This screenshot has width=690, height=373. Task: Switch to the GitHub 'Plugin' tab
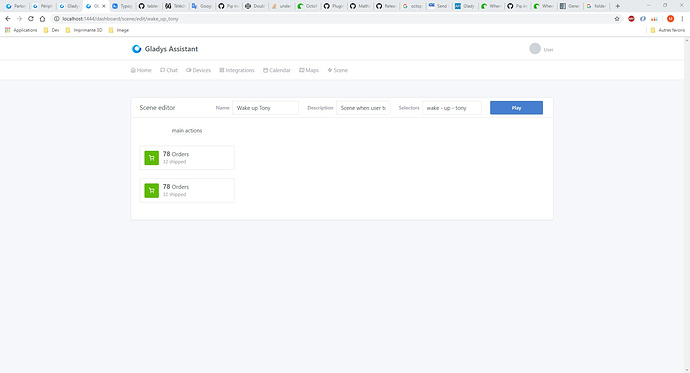click(x=334, y=6)
